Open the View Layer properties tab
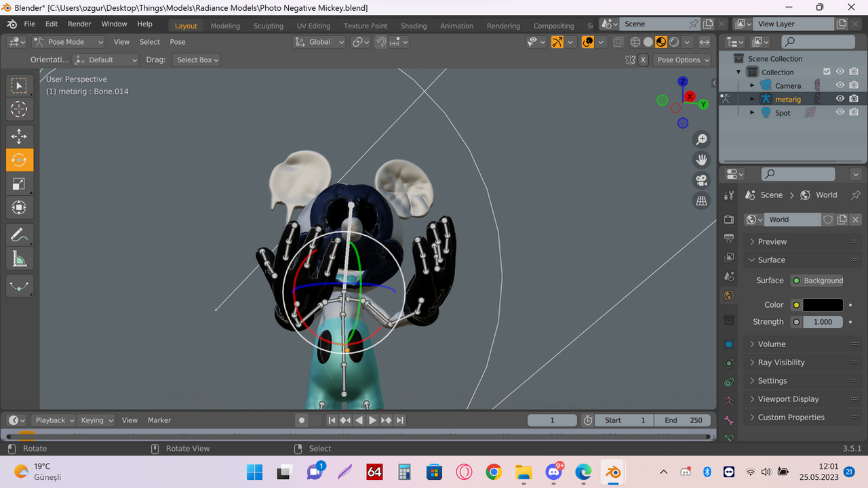The width and height of the screenshot is (868, 488). 729,258
